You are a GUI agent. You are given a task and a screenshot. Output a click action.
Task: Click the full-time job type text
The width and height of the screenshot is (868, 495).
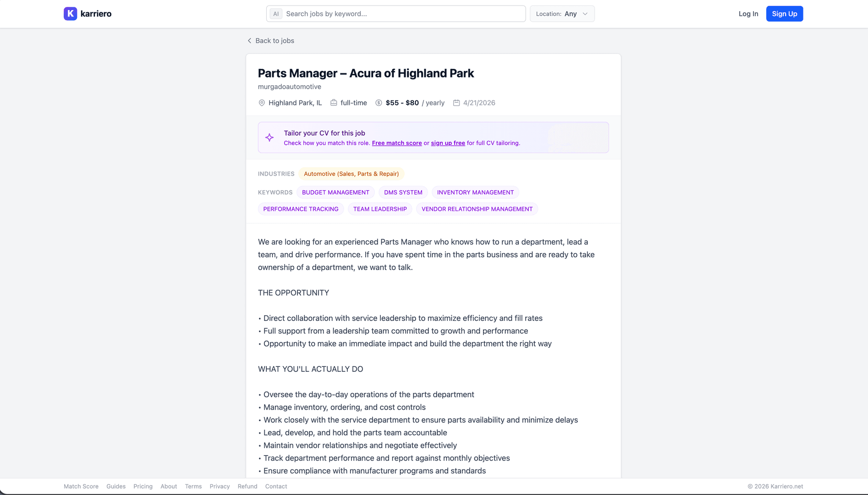[x=354, y=103]
